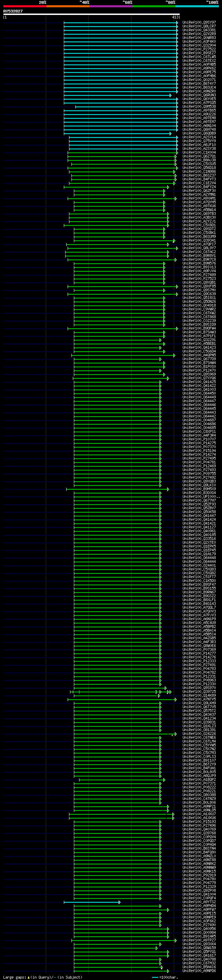Open hit UniRef100_Q8LCR7
The image size is (222, 980).
pos(199,26)
